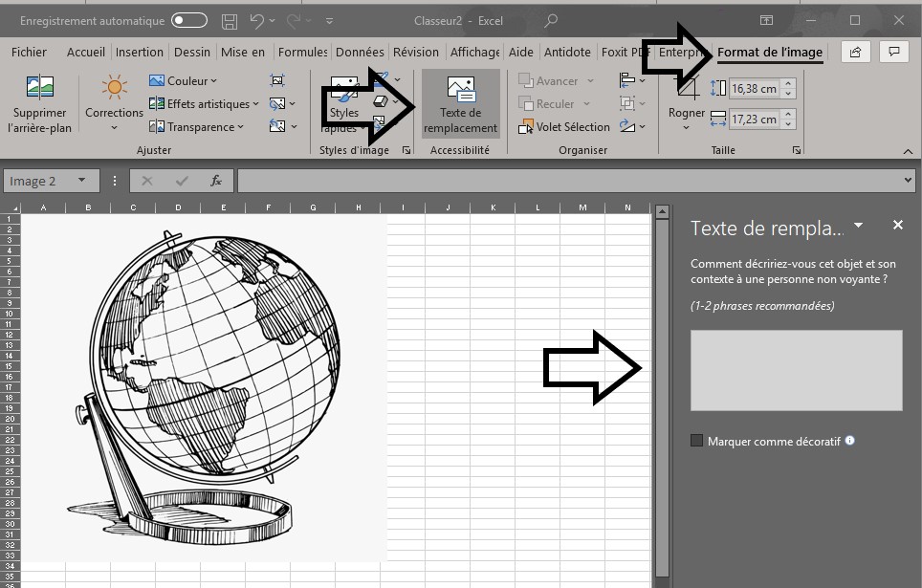Toggle Enregistrement automatique switch

click(189, 20)
